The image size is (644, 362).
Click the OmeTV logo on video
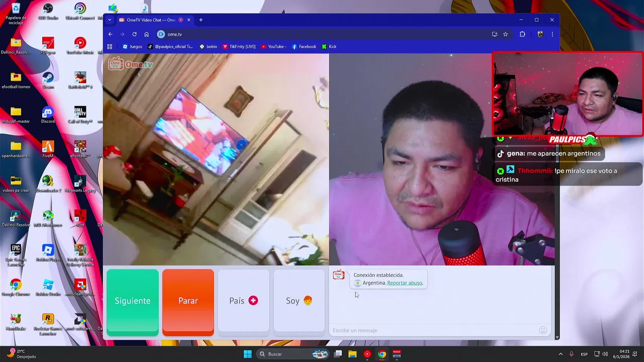coord(130,64)
